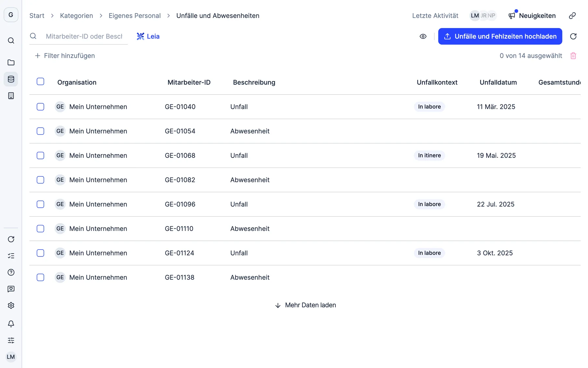Check the select-all checkbox in header
The image size is (588, 368).
pyautogui.click(x=41, y=81)
